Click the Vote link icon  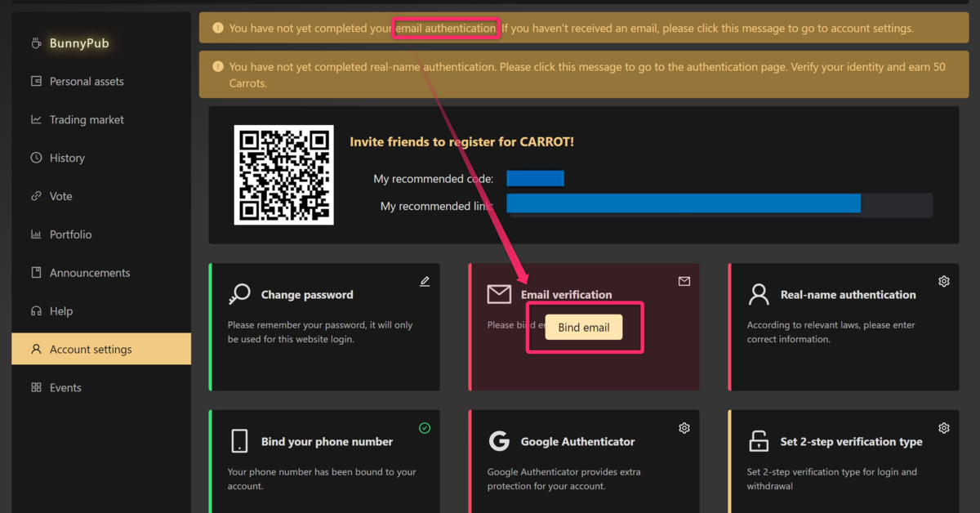(36, 196)
